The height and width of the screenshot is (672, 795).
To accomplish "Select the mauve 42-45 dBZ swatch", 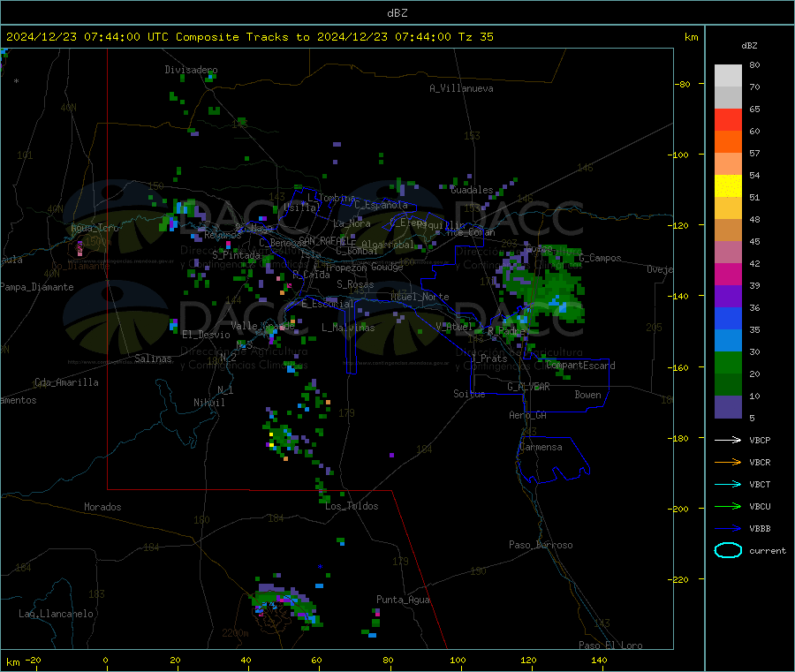I will click(x=728, y=253).
